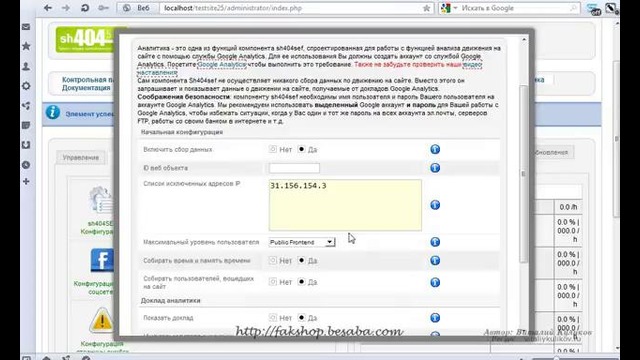
Task: Select Нет for Собирать время и память
Action: click(273, 260)
